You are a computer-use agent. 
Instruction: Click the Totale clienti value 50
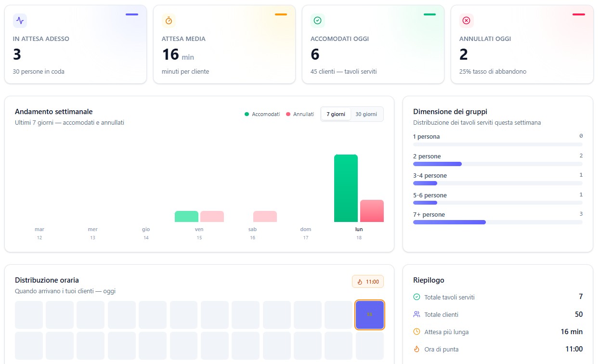[579, 314]
